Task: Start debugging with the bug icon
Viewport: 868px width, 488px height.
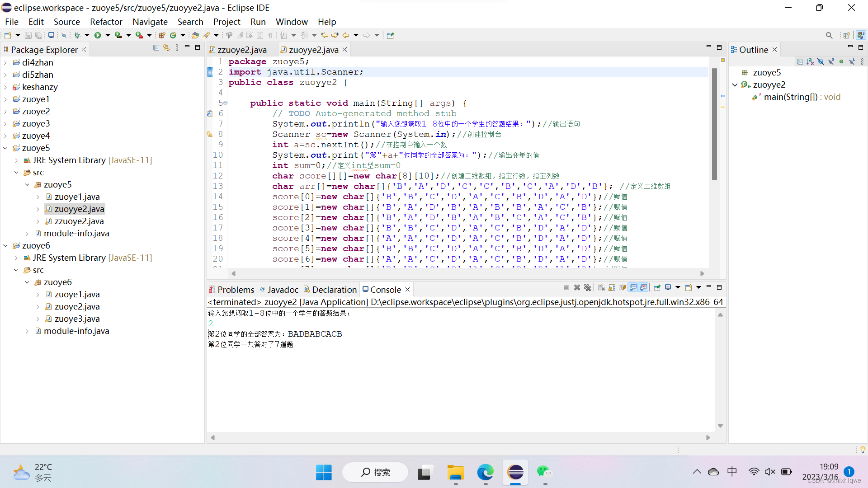Action: (77, 35)
